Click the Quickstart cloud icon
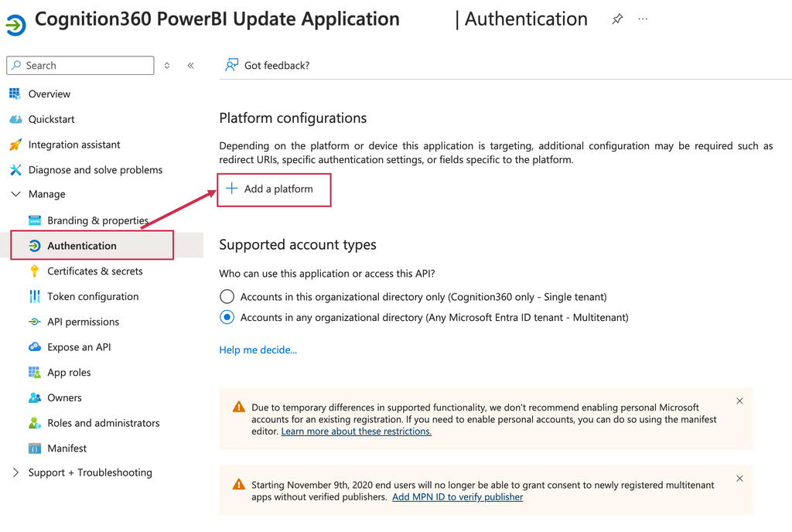 click(15, 119)
